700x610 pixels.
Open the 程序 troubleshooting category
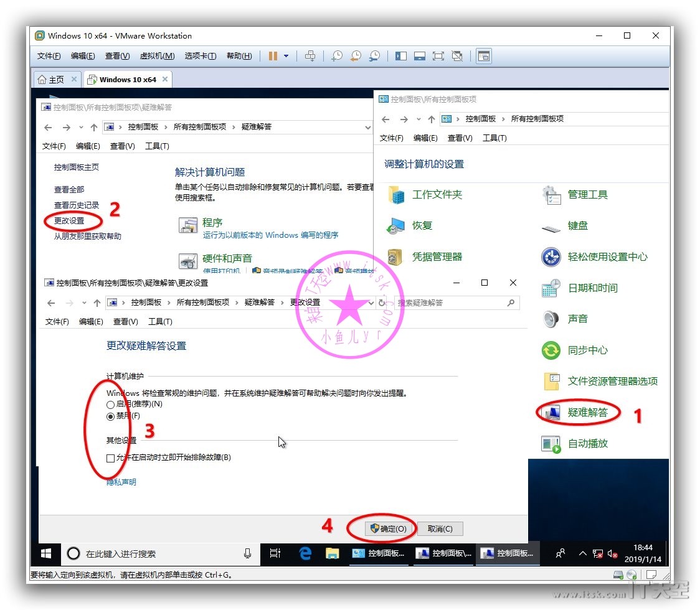[212, 222]
